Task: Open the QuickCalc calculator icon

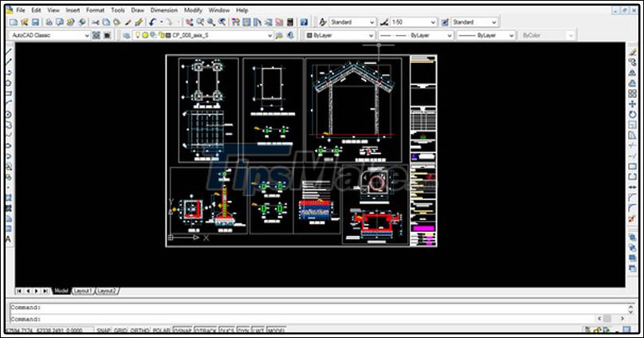Action: 290,22
